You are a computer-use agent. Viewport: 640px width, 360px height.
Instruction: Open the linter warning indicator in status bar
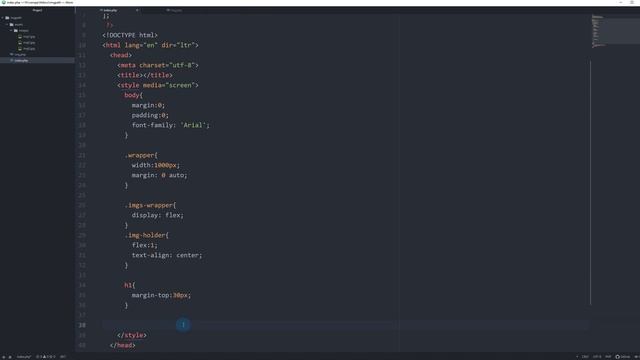click(x=45, y=357)
